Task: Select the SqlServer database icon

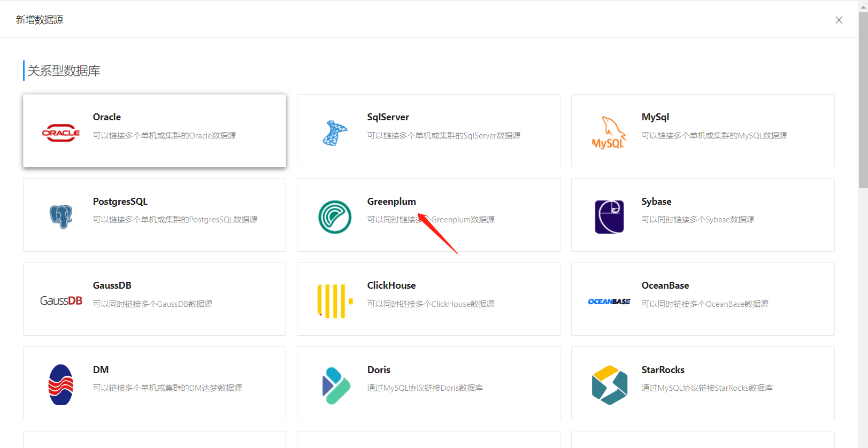Action: [x=335, y=133]
